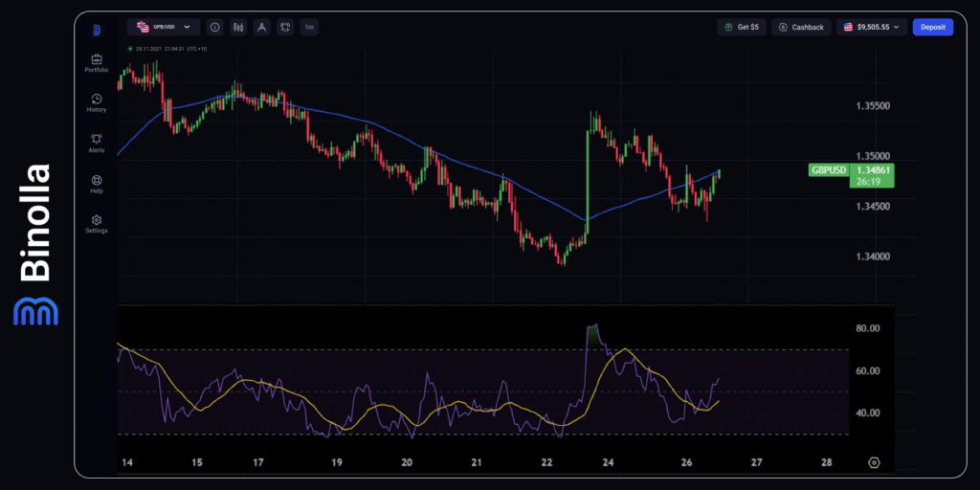Click the Binolla logo at top-left
The image size is (980, 490).
click(x=96, y=29)
